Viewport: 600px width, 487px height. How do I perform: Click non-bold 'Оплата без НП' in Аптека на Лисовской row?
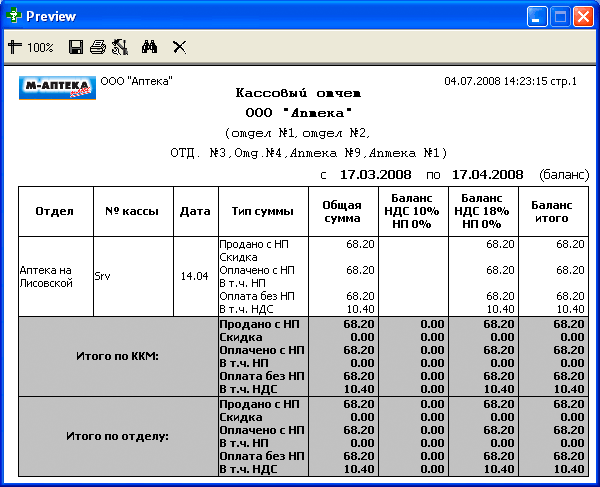tap(257, 296)
